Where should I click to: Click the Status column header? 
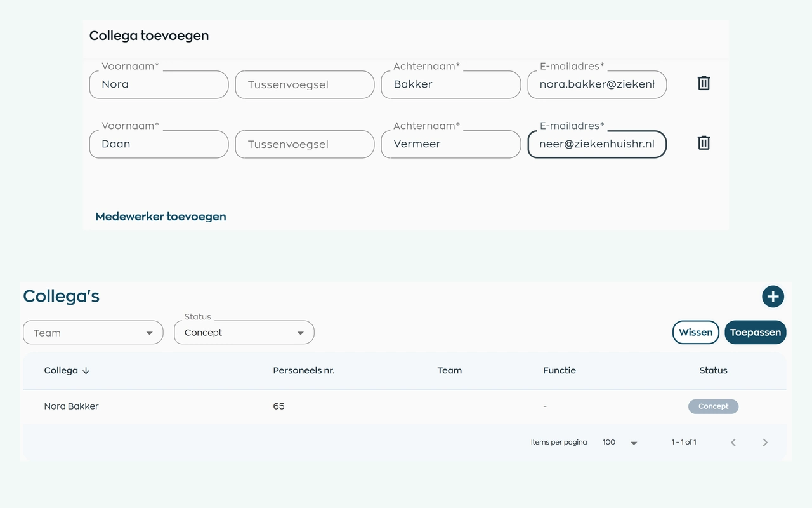click(713, 371)
